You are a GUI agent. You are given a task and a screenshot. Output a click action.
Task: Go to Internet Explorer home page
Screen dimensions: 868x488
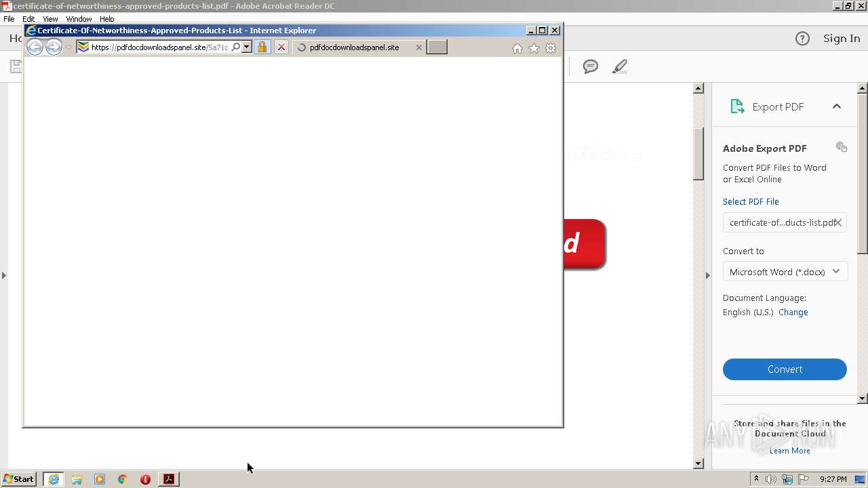[517, 48]
